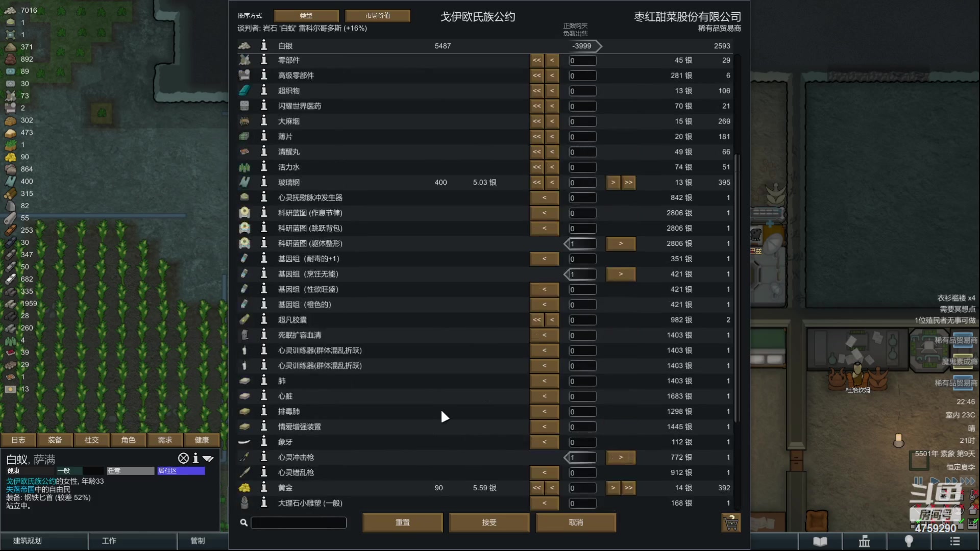
Task: Click the search magnifier icon
Action: [244, 522]
